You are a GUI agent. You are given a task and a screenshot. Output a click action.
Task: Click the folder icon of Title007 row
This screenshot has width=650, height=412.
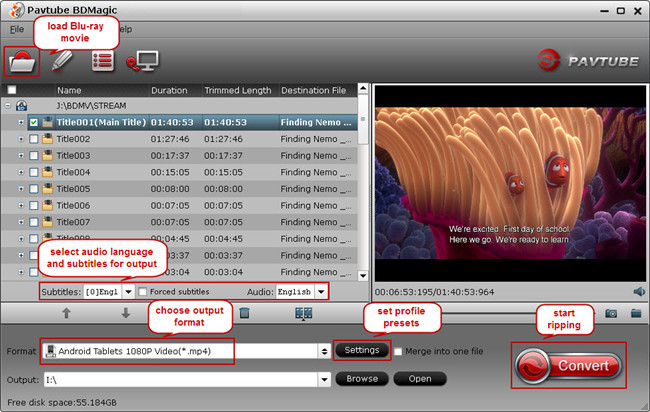(x=48, y=222)
